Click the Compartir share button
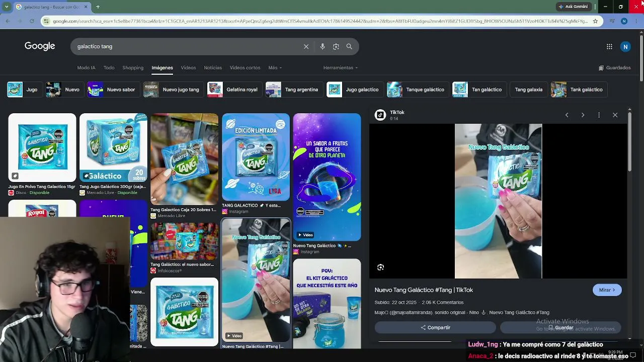 tap(435, 327)
